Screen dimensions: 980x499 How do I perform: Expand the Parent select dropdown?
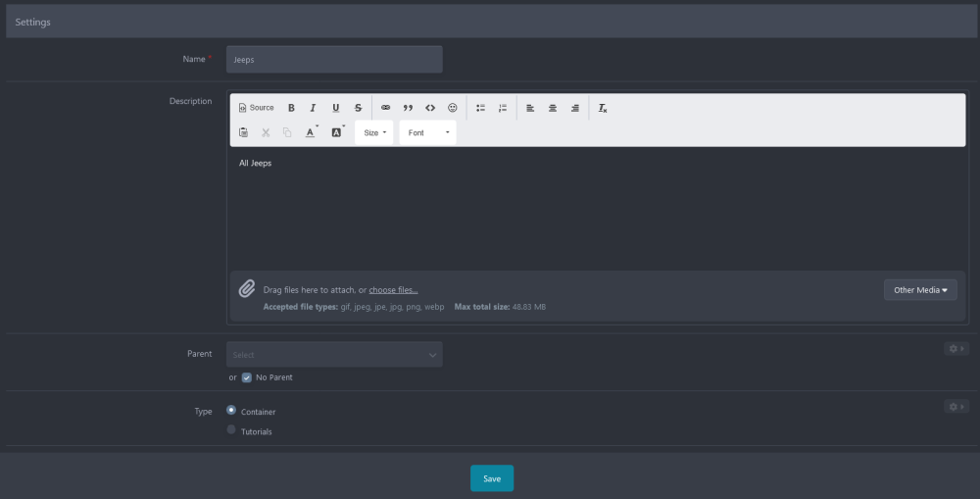[x=334, y=355]
